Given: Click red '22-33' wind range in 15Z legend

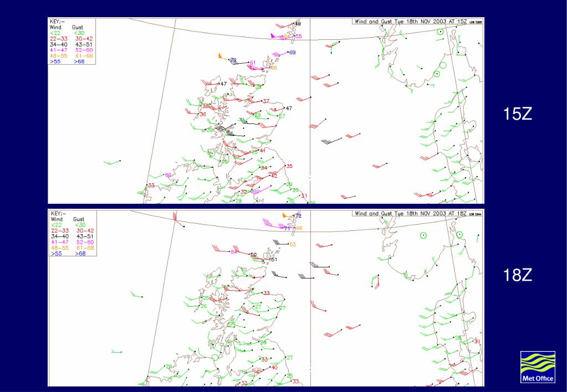Looking at the screenshot, I should [59, 39].
